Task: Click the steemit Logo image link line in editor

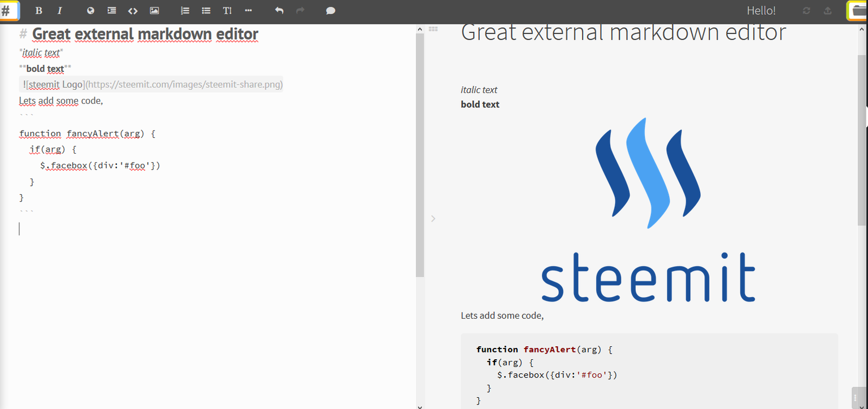Action: pos(151,85)
